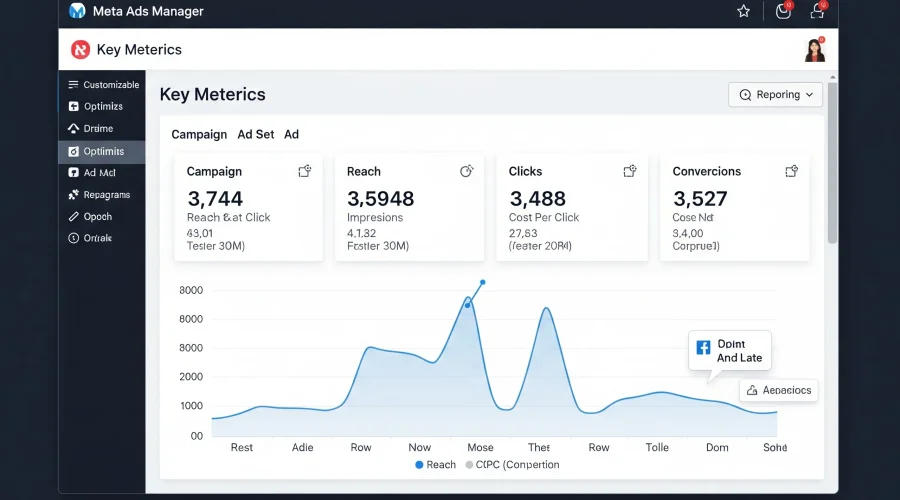The image size is (900, 500).
Task: Click the chart peak data point marker
Action: point(483,282)
